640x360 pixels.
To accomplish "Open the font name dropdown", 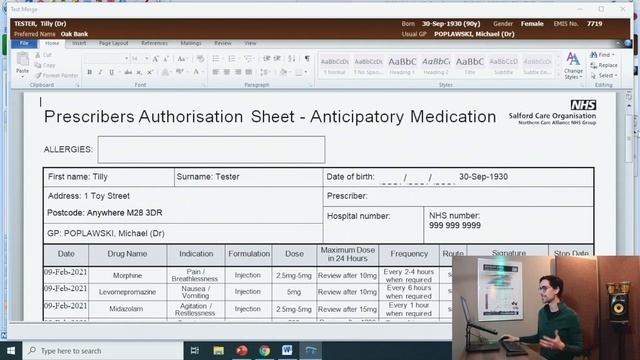I will pyautogui.click(x=127, y=59).
